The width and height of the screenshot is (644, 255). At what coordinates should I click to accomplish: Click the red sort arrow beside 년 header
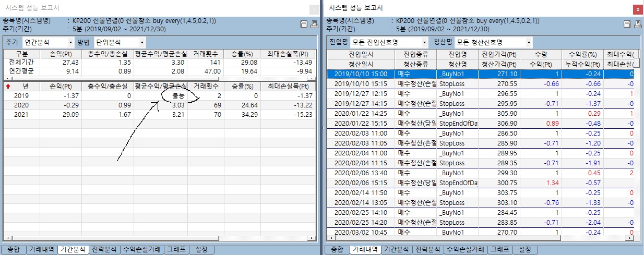pos(8,86)
